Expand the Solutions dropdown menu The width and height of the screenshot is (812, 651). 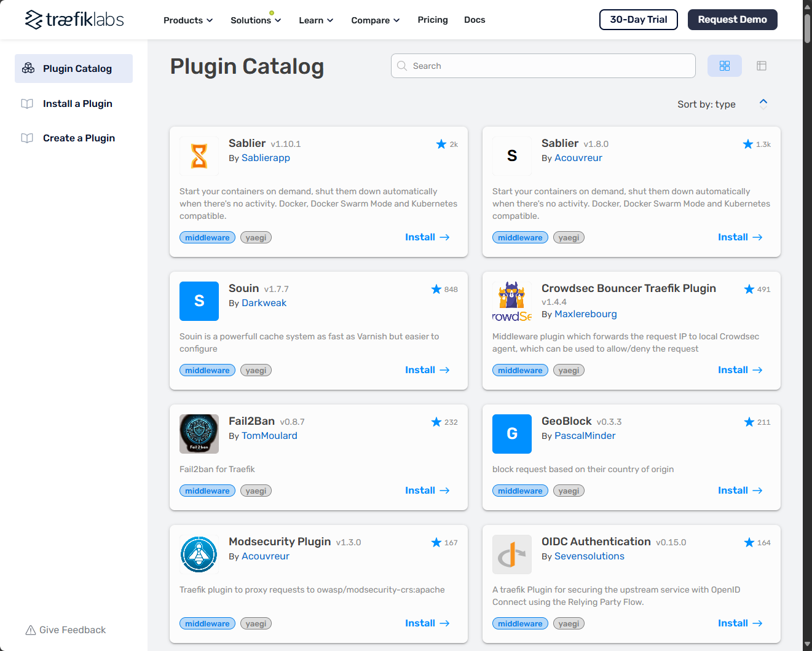point(256,20)
